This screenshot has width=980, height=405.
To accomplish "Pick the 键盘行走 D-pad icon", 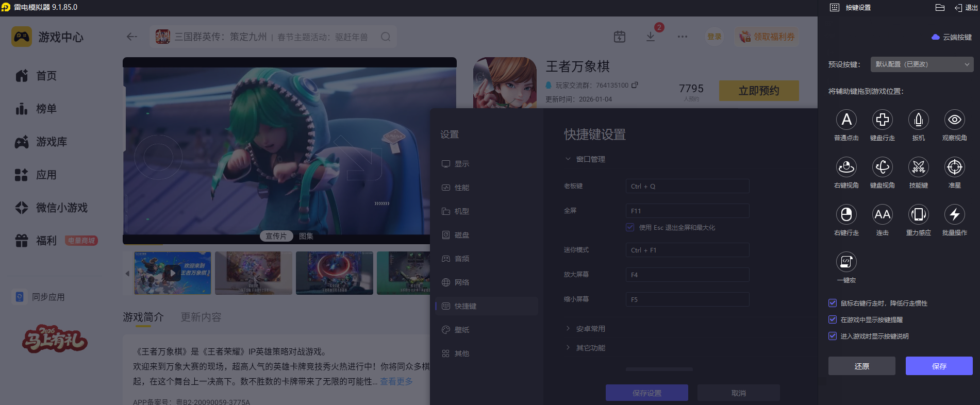I will 882,120.
